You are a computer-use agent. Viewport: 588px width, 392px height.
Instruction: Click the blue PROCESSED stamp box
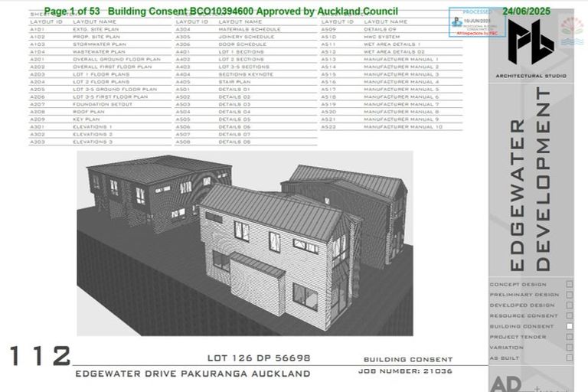point(477,22)
